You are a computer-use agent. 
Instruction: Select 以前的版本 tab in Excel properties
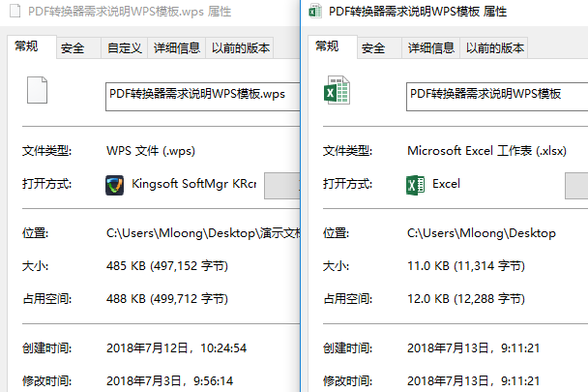tap(494, 48)
